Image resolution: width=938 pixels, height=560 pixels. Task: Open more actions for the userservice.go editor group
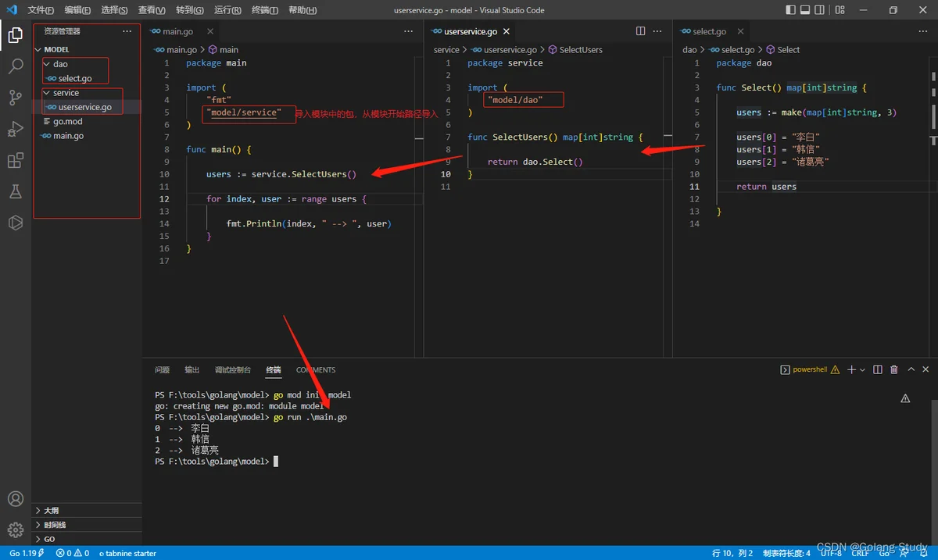coord(657,31)
